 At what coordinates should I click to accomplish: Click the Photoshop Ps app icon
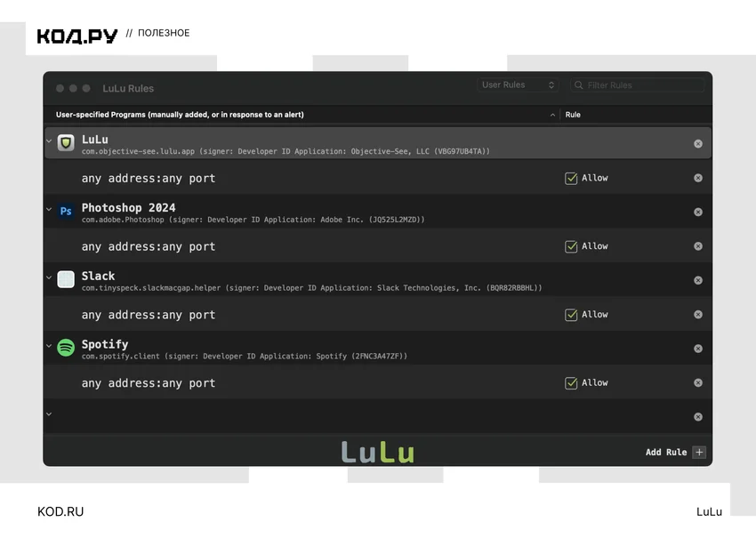[x=66, y=211]
